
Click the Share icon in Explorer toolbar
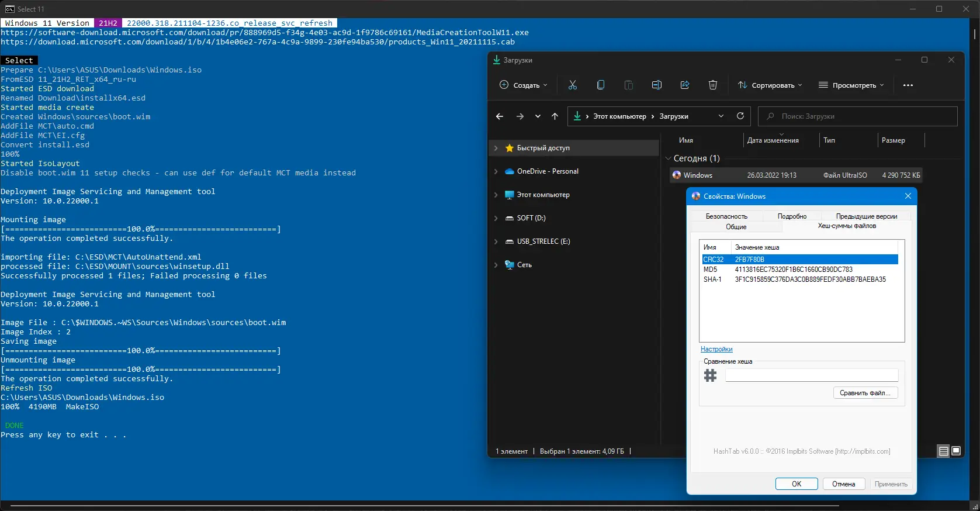point(685,85)
